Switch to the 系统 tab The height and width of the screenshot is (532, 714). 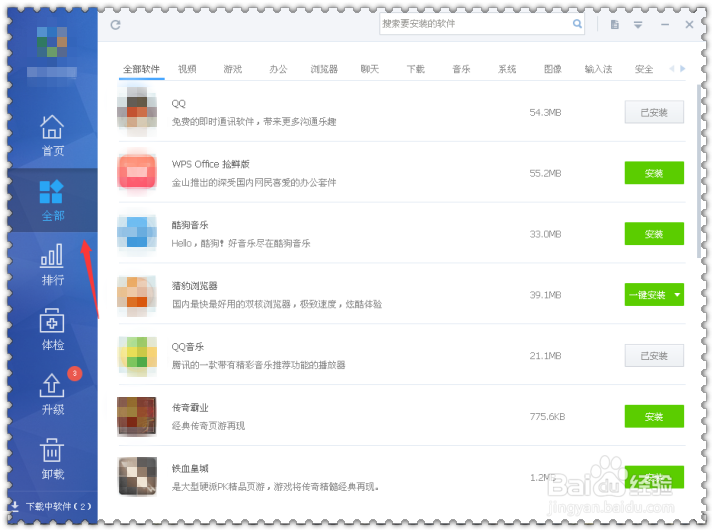507,69
